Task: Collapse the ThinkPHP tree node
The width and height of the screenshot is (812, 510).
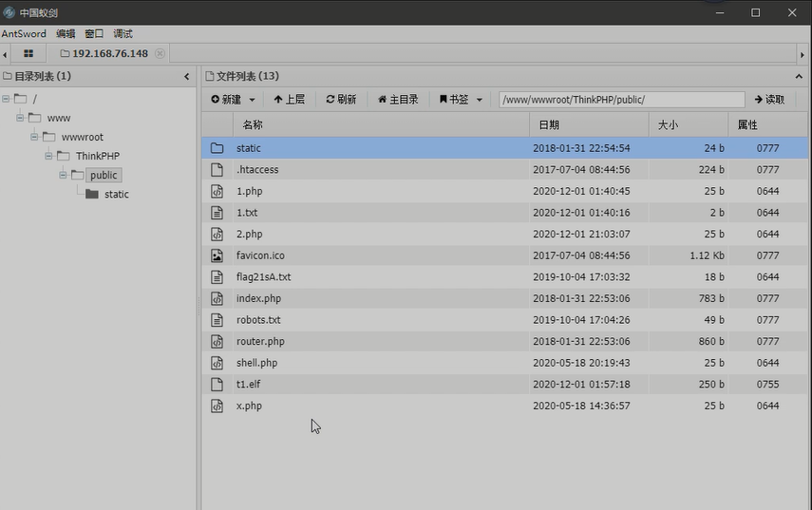Action: click(48, 156)
